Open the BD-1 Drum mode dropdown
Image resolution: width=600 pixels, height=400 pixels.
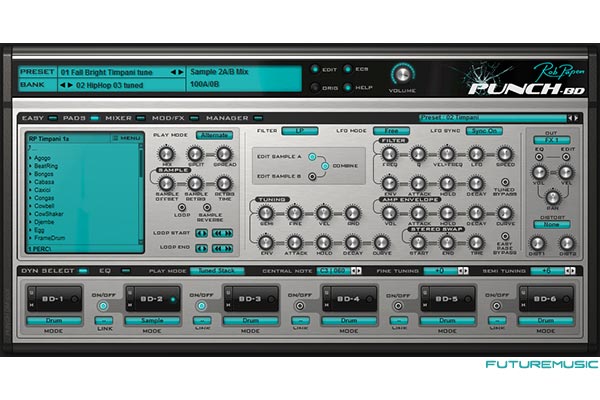coord(54,321)
